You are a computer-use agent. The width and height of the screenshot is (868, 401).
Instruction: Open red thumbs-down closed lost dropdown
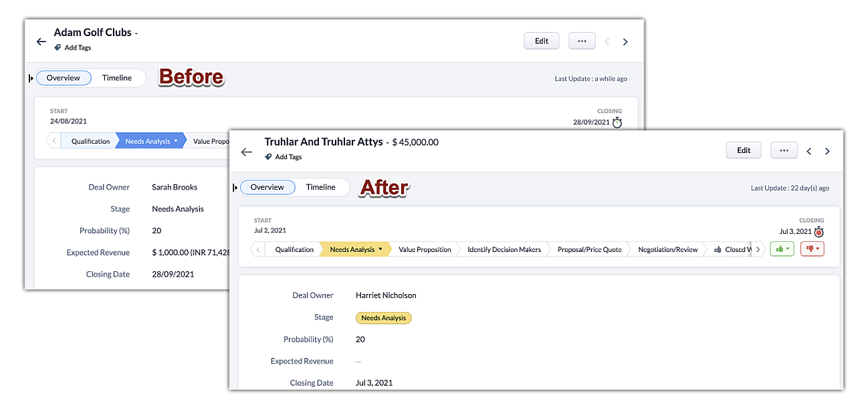pos(812,249)
